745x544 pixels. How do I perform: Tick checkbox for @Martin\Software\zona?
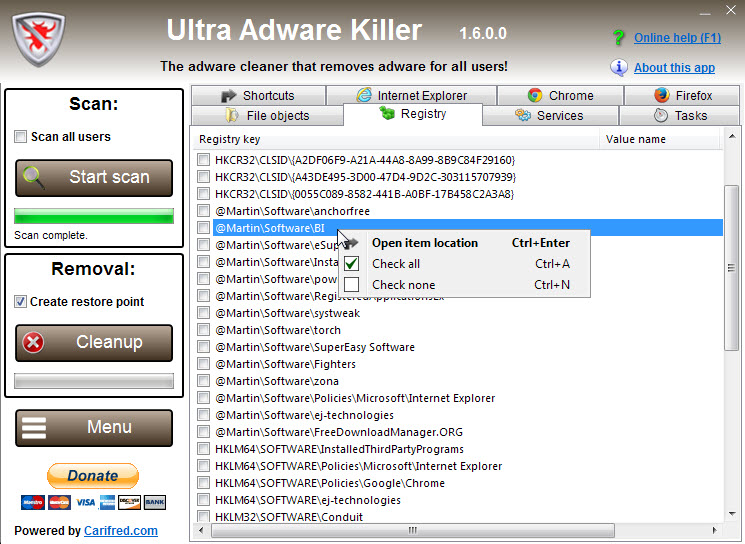203,381
